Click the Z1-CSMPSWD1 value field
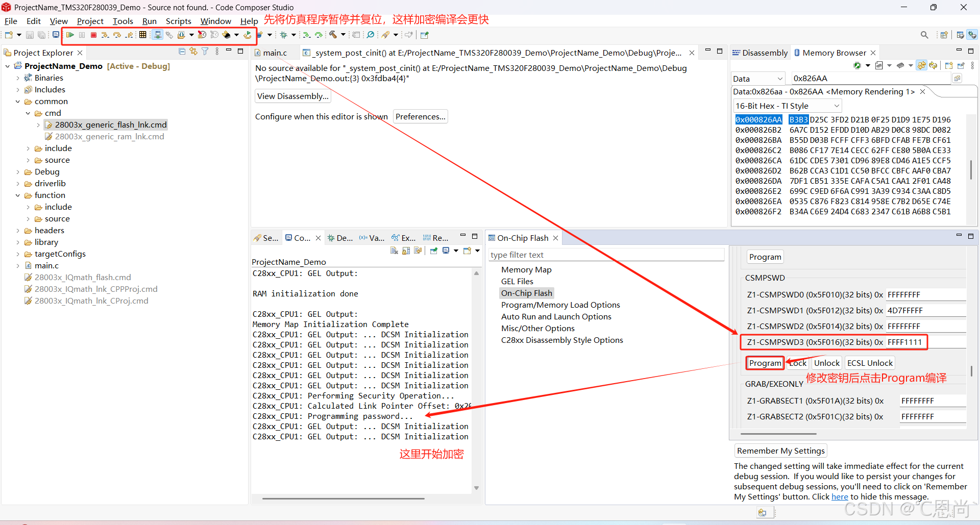 tap(926, 310)
